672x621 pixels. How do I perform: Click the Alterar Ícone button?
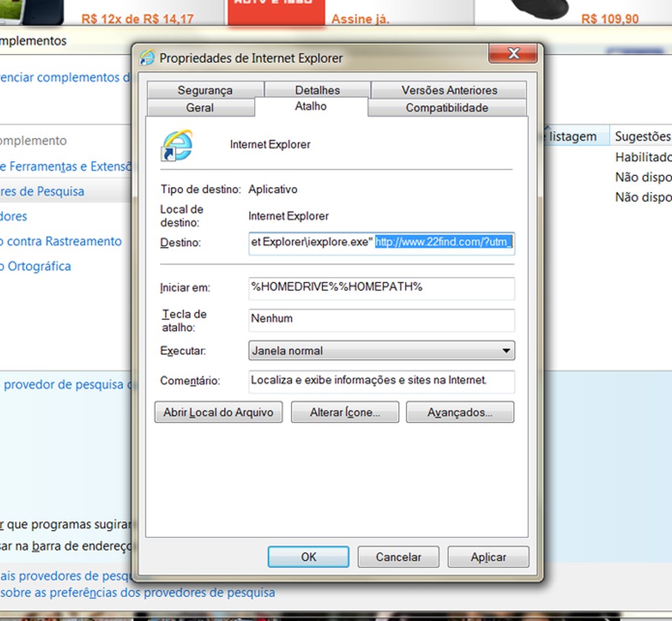click(x=344, y=412)
